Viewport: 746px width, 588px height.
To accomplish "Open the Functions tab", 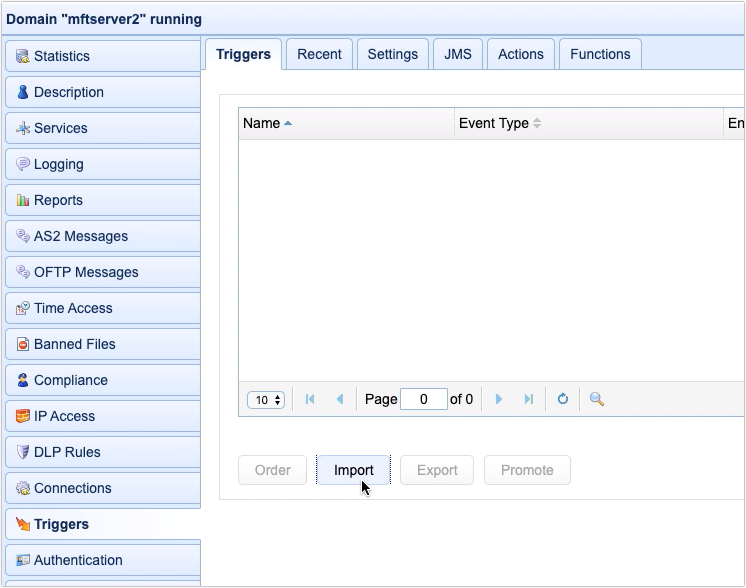I will click(x=600, y=54).
